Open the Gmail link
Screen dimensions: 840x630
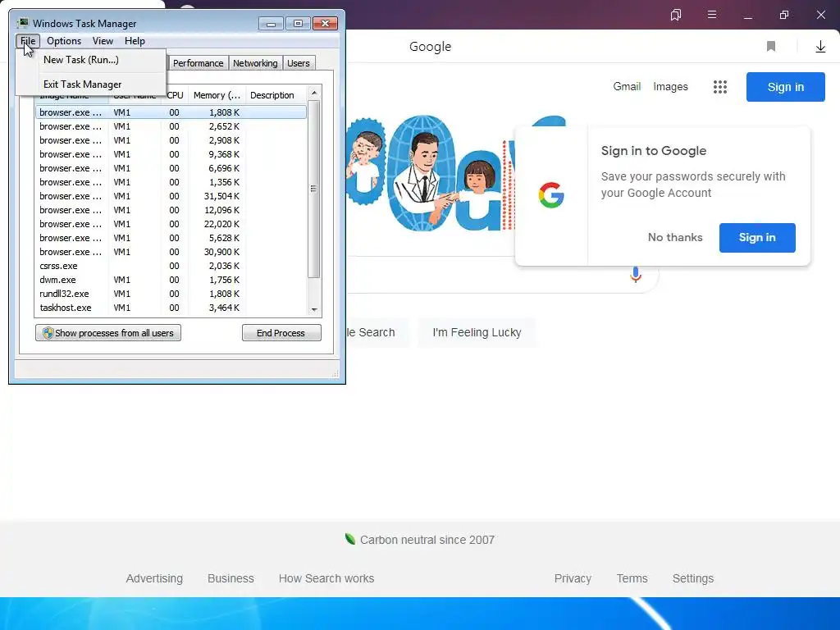pos(627,86)
